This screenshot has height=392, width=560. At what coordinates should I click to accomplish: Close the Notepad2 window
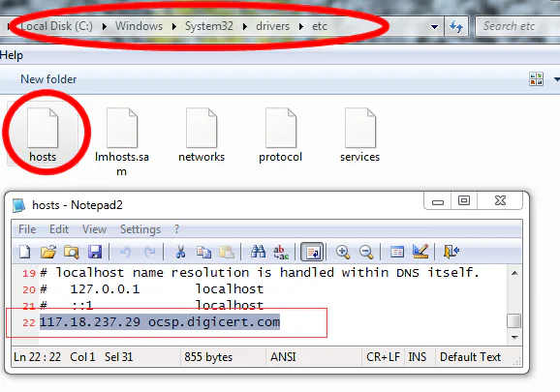point(500,200)
